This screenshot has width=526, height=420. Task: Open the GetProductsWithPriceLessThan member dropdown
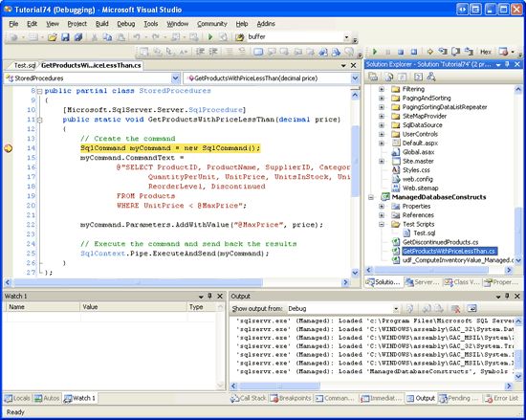355,78
